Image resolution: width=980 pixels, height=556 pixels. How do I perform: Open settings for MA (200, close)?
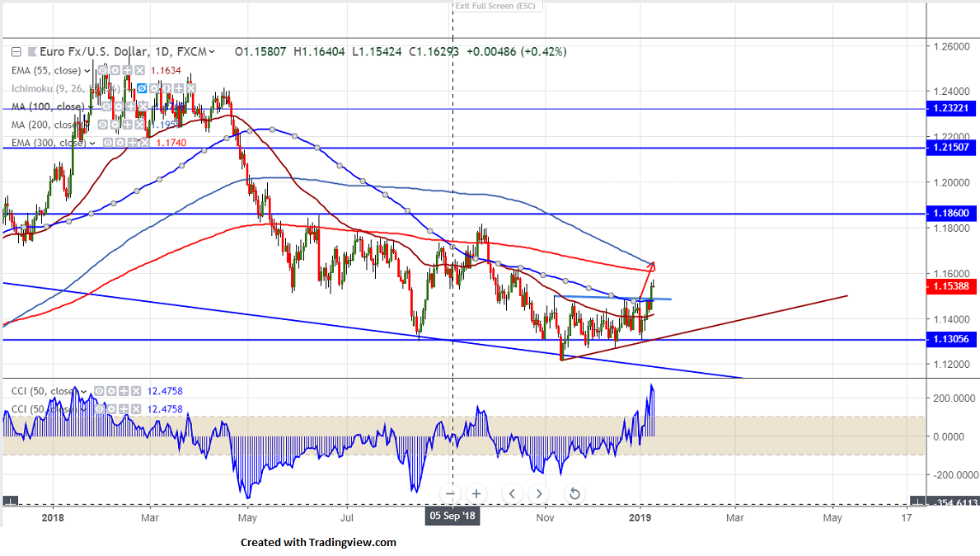coord(115,125)
